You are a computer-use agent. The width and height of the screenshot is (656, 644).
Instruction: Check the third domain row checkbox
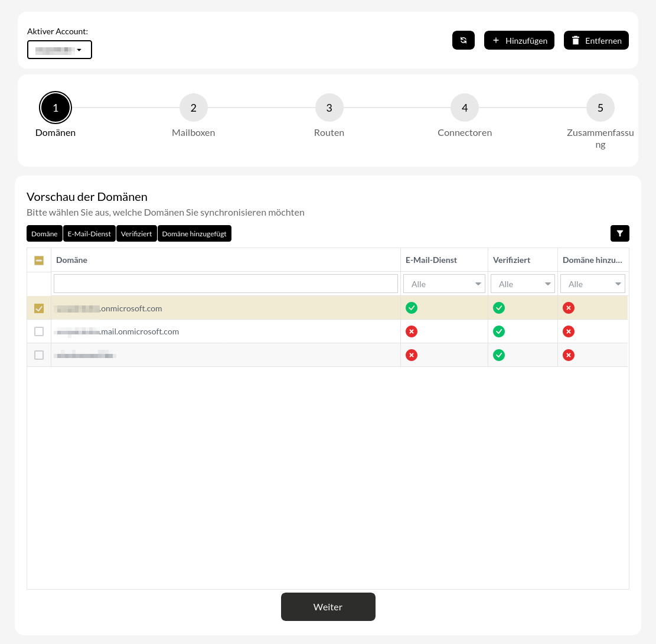pos(39,355)
